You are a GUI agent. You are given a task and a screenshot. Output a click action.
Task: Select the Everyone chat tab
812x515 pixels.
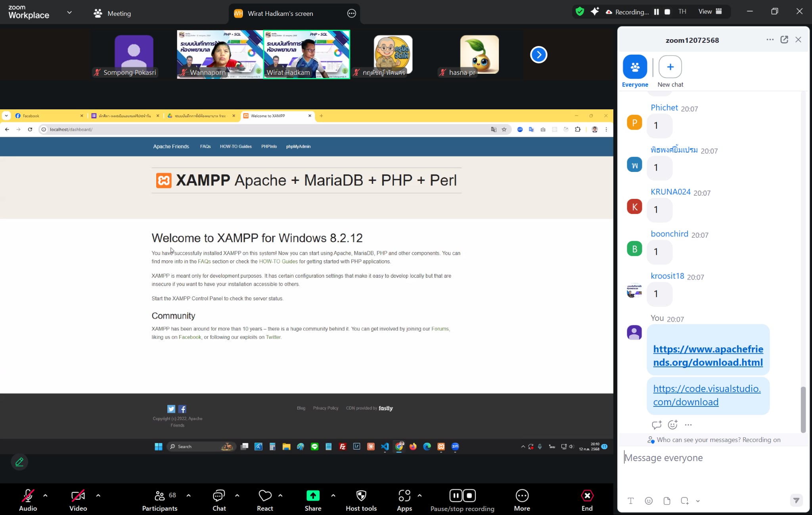[x=635, y=67]
